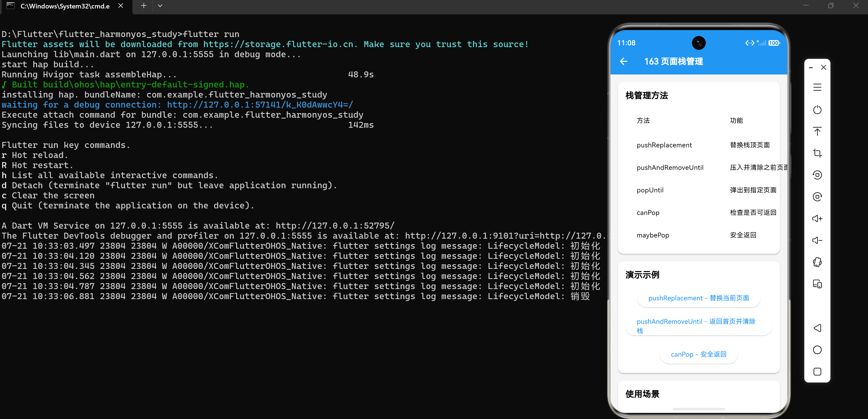The height and width of the screenshot is (419, 868).
Task: Click pushReplacement row in the methods table
Action: (698, 145)
